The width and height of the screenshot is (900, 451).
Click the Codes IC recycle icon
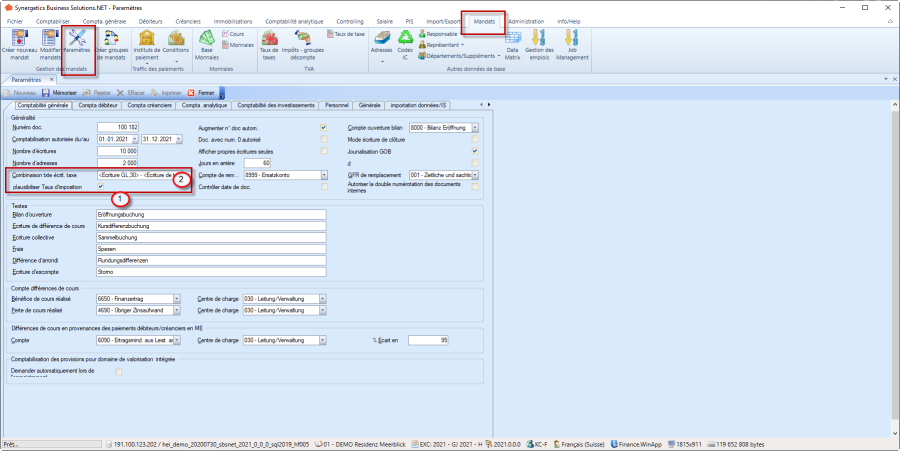pyautogui.click(x=405, y=40)
